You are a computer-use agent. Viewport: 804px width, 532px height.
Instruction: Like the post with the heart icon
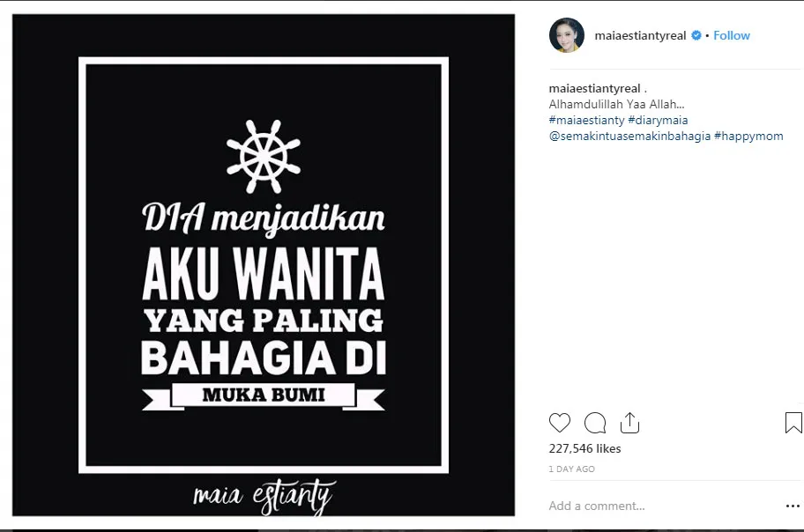(x=560, y=423)
